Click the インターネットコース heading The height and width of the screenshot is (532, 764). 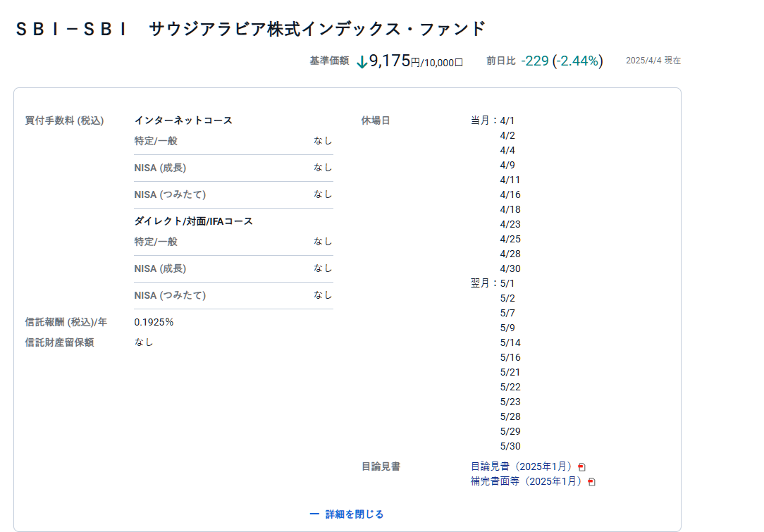[x=183, y=120]
